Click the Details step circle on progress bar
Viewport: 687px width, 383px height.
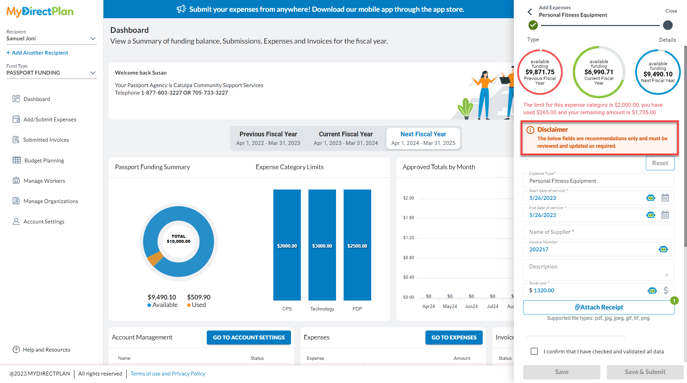(667, 25)
